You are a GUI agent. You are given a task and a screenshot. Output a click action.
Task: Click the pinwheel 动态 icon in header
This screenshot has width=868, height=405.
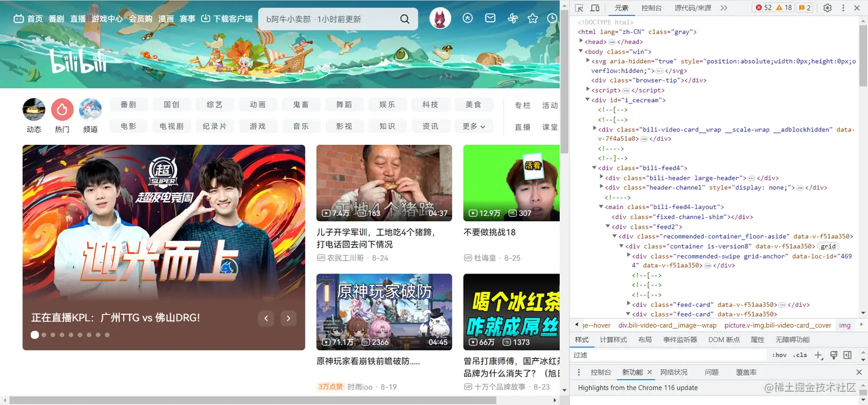coord(513,19)
